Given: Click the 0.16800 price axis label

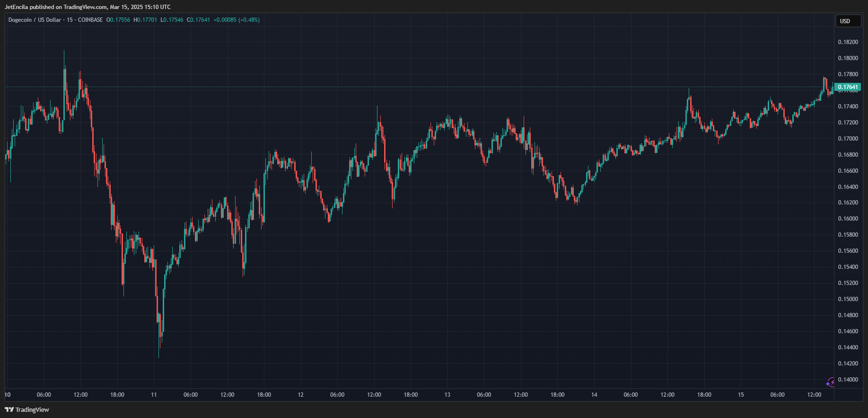Looking at the screenshot, I should (x=848, y=155).
